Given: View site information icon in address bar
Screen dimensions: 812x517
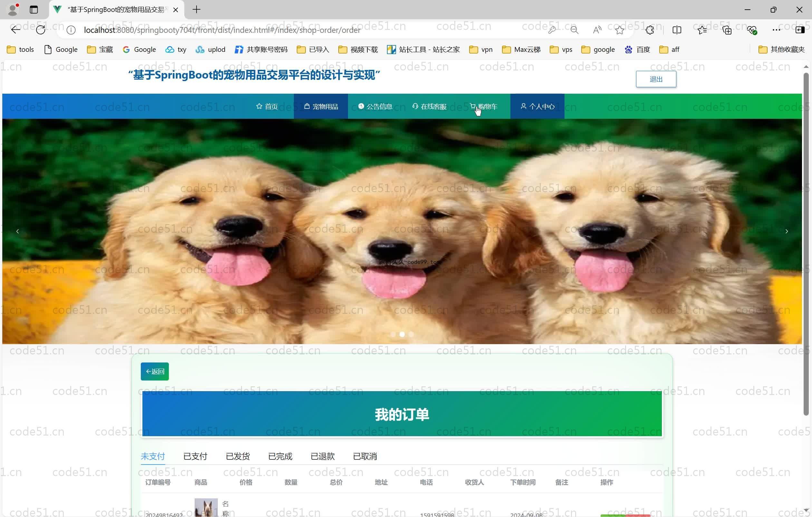Looking at the screenshot, I should click(x=71, y=30).
